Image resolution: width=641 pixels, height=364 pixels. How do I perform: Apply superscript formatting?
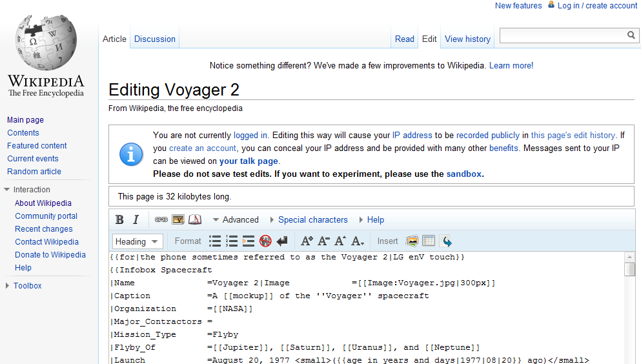[340, 241]
